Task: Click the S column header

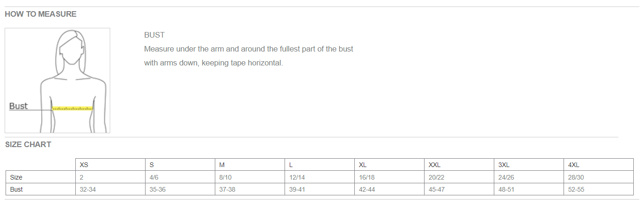Action: (x=180, y=165)
